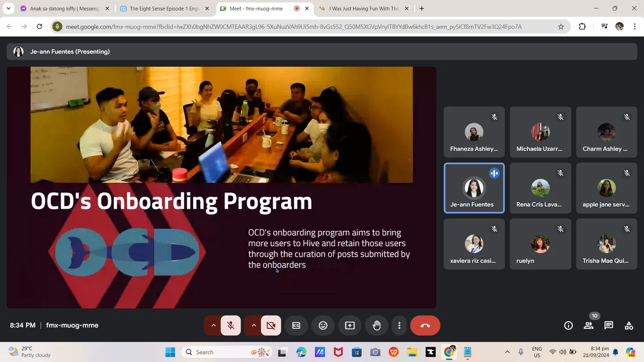Reload the Meet page
The width and height of the screenshot is (644, 362).
click(39, 27)
